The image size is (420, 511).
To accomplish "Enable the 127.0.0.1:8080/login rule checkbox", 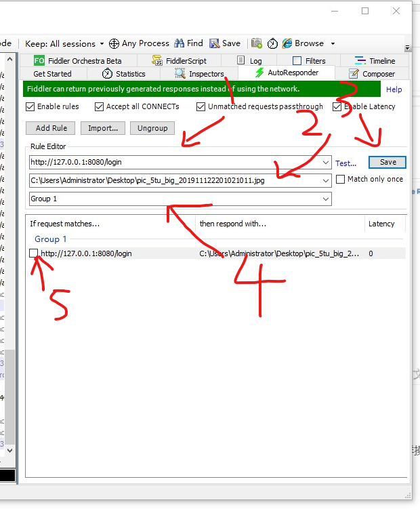I will tap(34, 253).
